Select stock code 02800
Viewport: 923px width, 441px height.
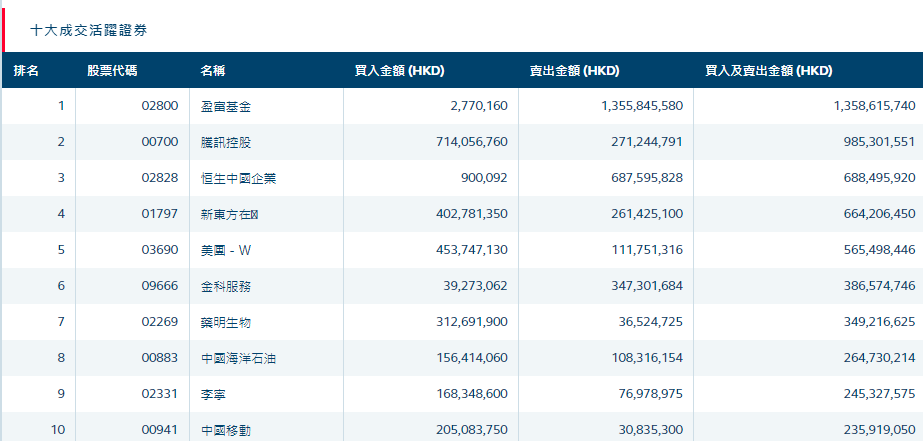pos(160,106)
